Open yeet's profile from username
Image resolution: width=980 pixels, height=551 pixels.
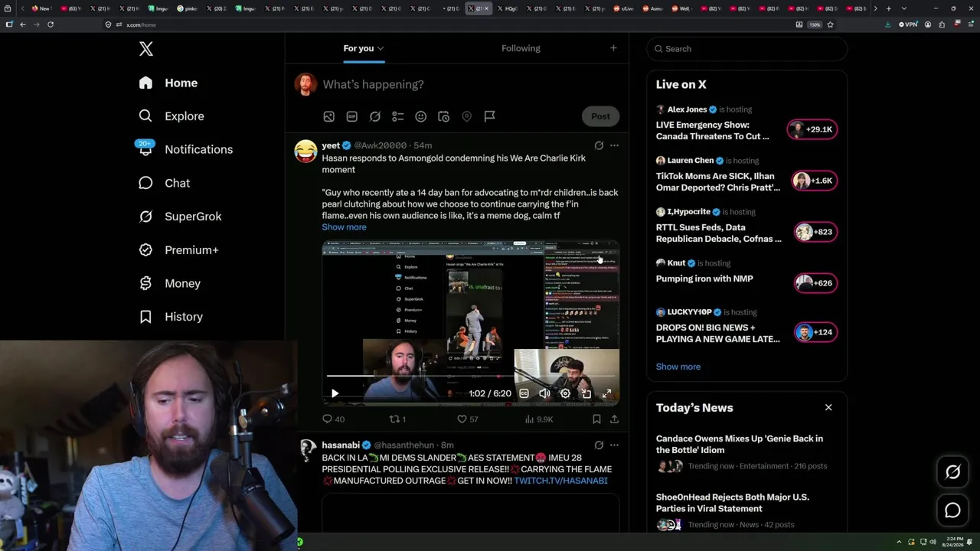pos(331,145)
